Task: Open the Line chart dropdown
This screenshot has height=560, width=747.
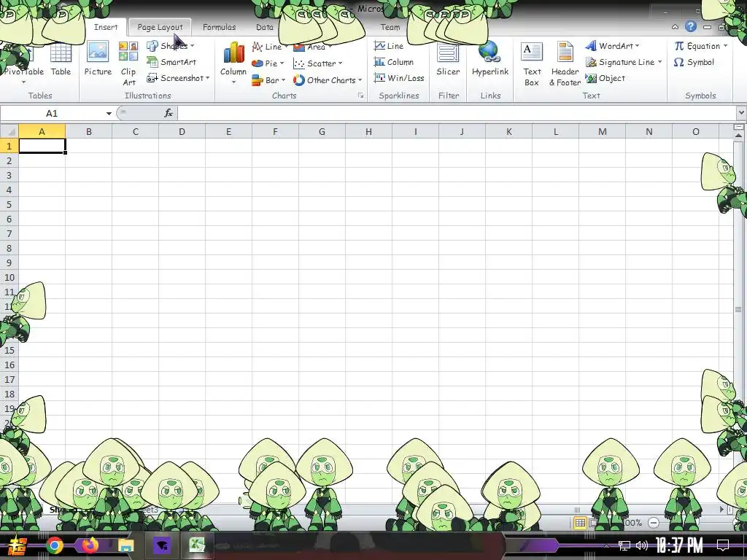Action: [x=270, y=47]
